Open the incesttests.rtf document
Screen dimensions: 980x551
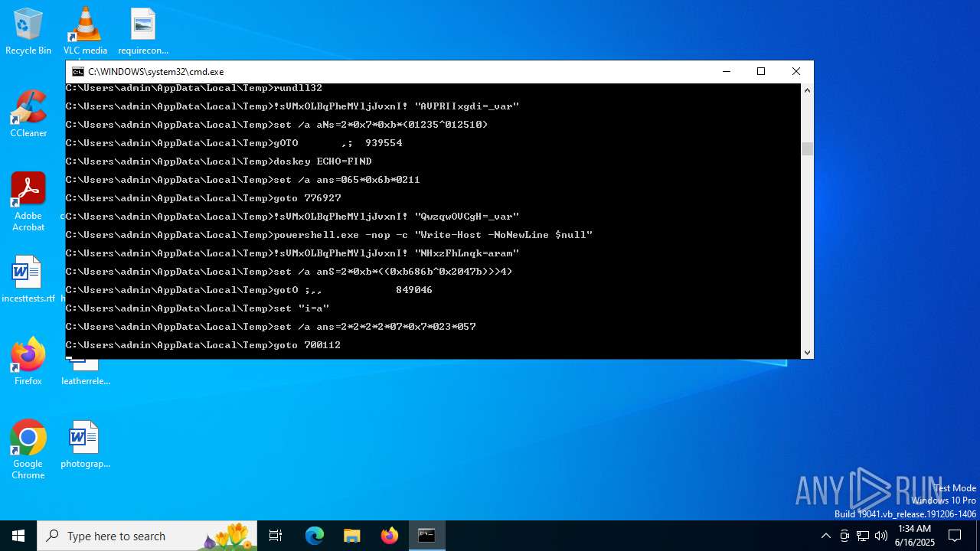click(28, 279)
